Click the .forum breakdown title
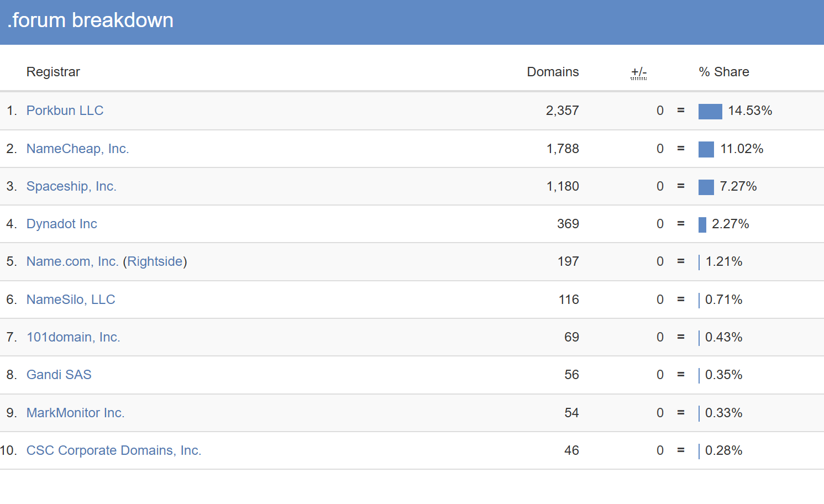The height and width of the screenshot is (504, 824). (x=90, y=20)
